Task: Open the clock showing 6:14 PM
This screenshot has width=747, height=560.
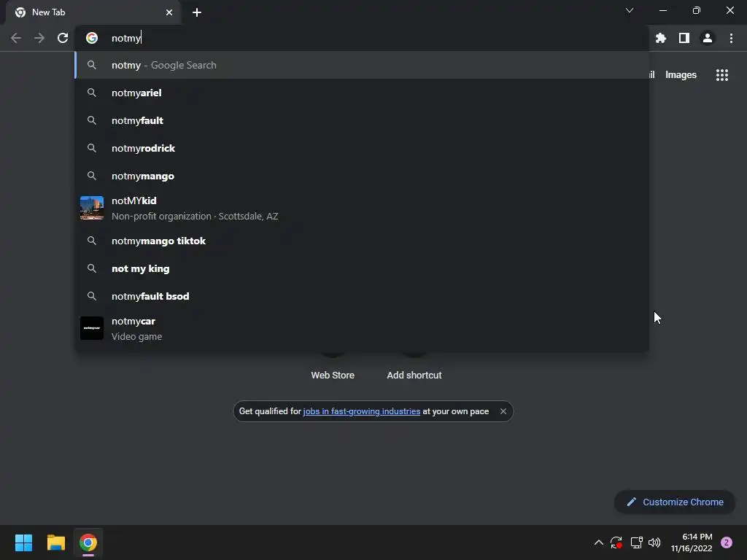Action: [692, 542]
